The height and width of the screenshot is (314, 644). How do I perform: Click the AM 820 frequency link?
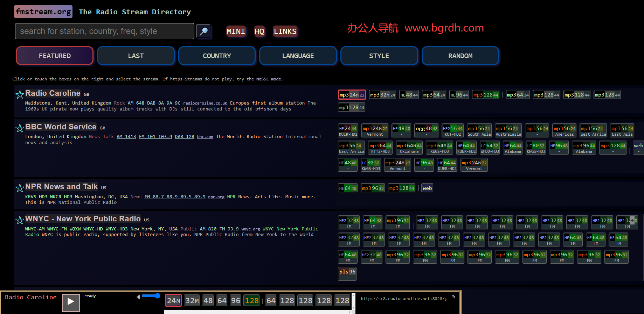click(x=208, y=229)
